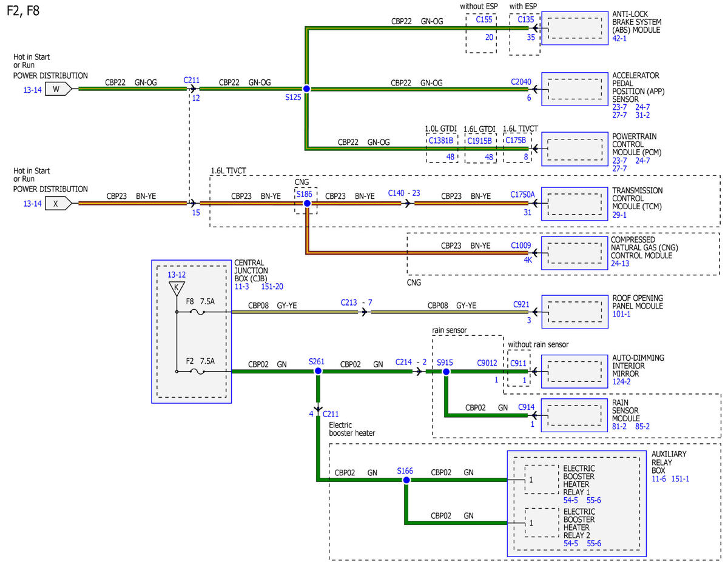
Task: Click the K triangle reference symbol
Action: (176, 287)
